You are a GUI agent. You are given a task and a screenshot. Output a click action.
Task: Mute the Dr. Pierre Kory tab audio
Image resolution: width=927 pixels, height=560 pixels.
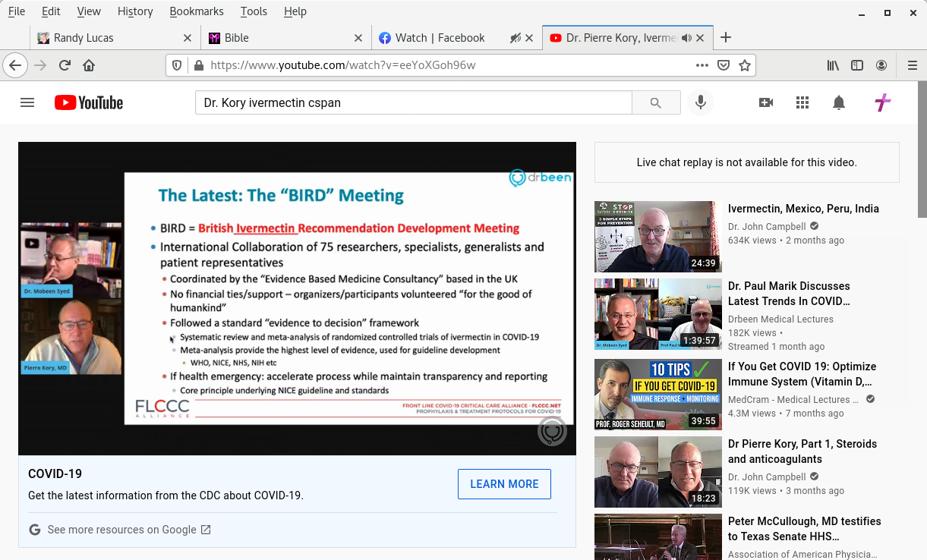(x=686, y=38)
